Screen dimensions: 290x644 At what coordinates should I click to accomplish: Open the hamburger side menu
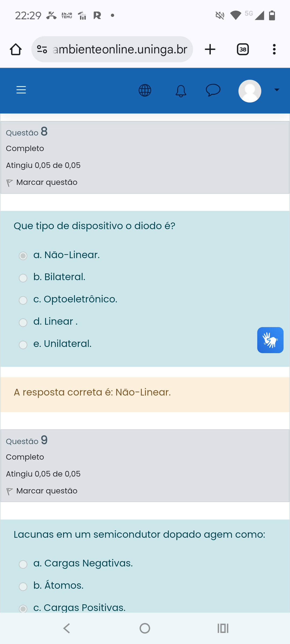(21, 90)
